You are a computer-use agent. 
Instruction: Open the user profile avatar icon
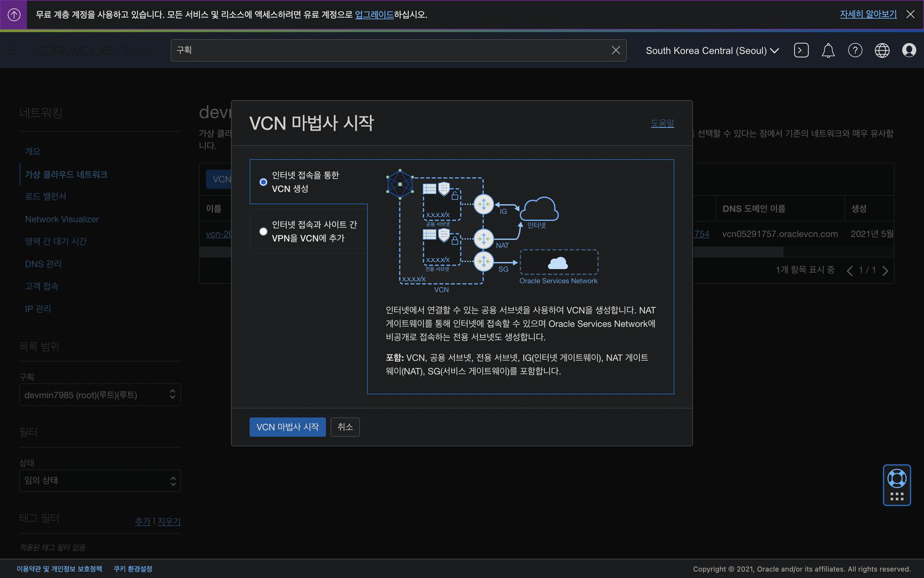[909, 51]
